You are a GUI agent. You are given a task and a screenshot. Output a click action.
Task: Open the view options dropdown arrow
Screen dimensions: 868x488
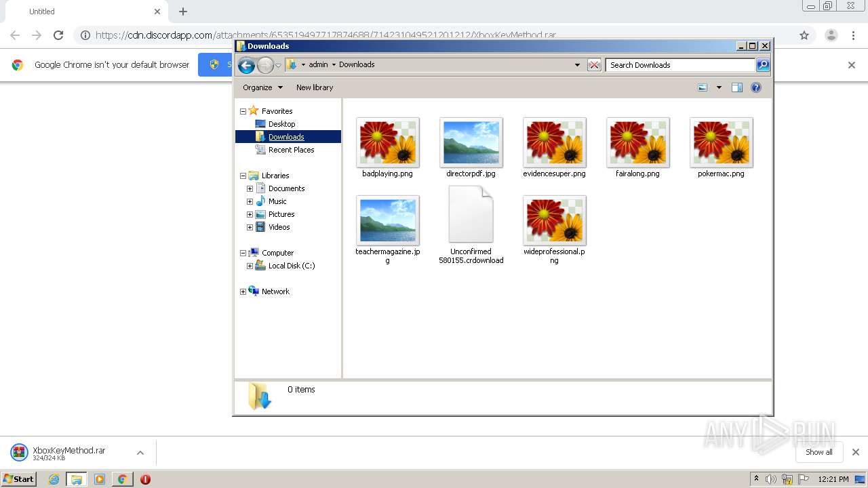click(719, 87)
